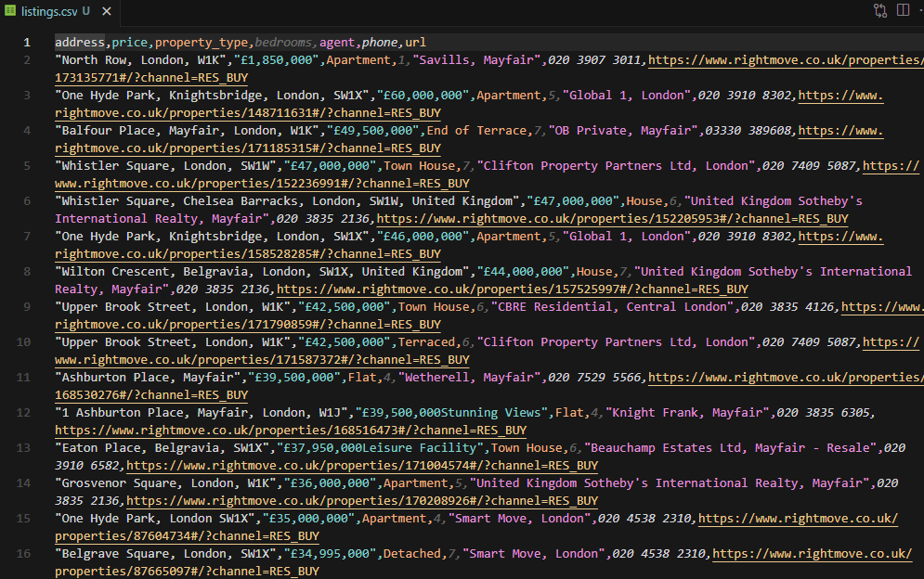Click the CSV file icon on the tab

11,11
